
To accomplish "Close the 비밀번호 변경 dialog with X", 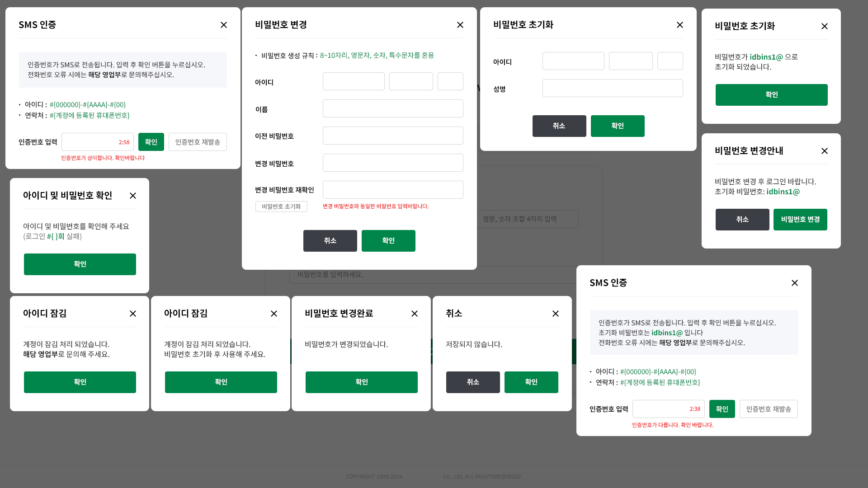I will click(x=460, y=25).
